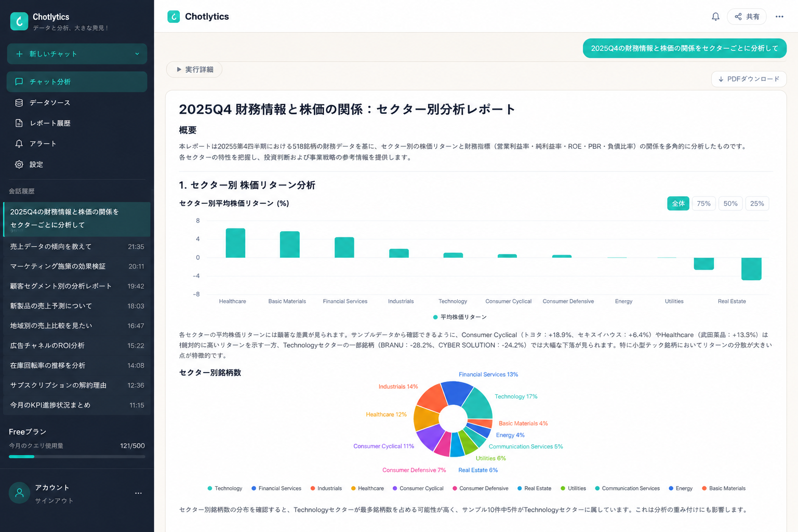The height and width of the screenshot is (532, 798).
Task: Open conversation マーケティング施策の効果検証
Action: (x=77, y=267)
